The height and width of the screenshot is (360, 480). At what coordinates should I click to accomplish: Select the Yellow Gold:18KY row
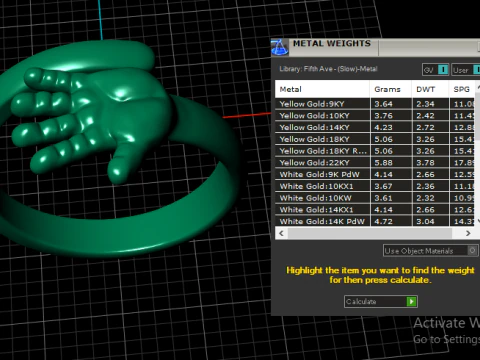click(374, 139)
